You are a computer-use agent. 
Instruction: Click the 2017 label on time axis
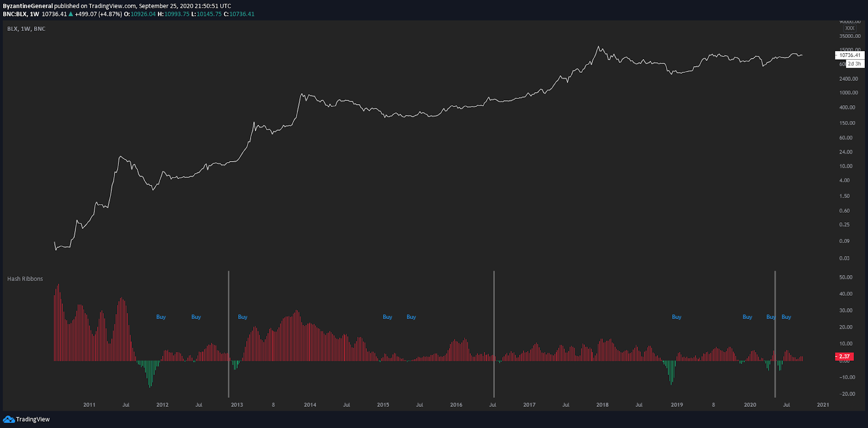pyautogui.click(x=529, y=405)
